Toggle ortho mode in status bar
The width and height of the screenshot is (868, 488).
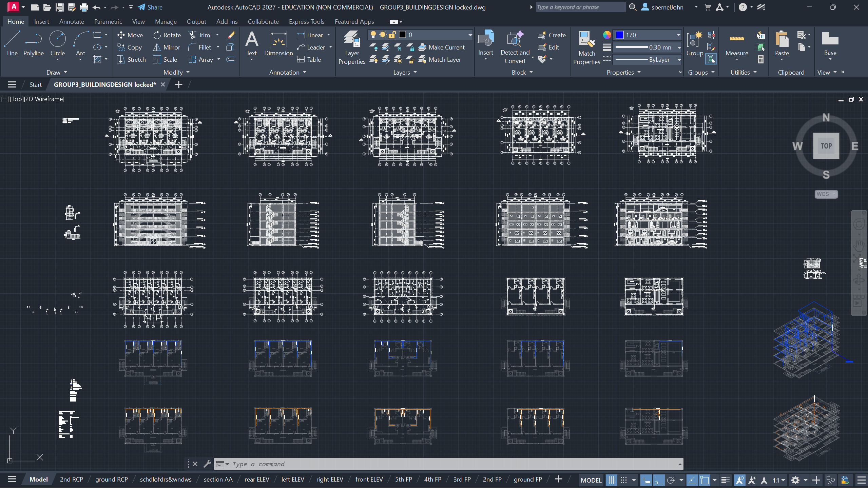[x=659, y=480]
